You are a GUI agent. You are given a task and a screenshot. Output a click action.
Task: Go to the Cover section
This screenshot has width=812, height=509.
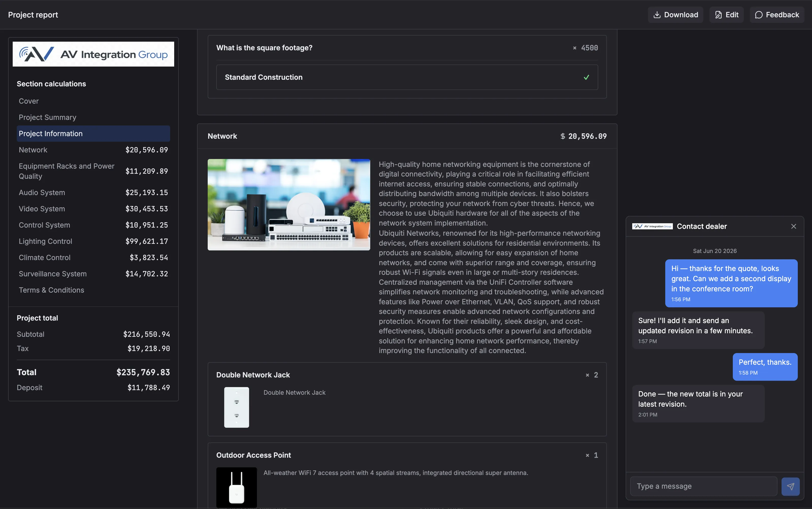click(x=93, y=101)
